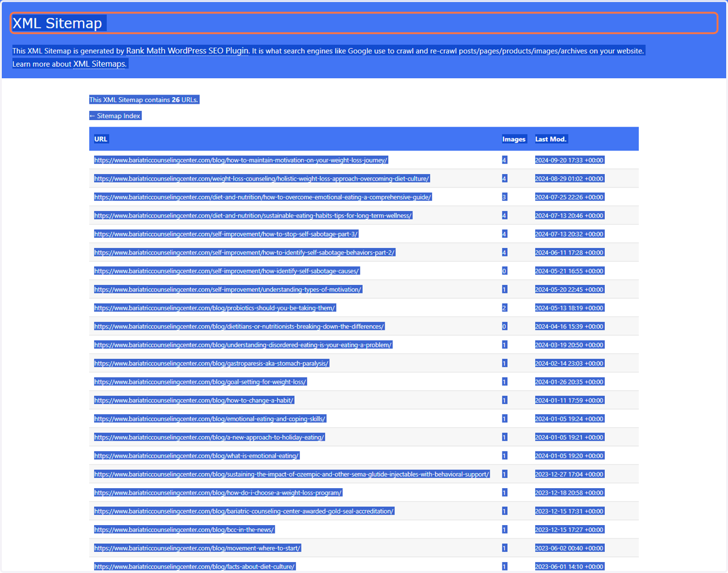This screenshot has width=728, height=573.
Task: Open probiotics-should-you-be-taking-them URL
Action: pos(215,308)
